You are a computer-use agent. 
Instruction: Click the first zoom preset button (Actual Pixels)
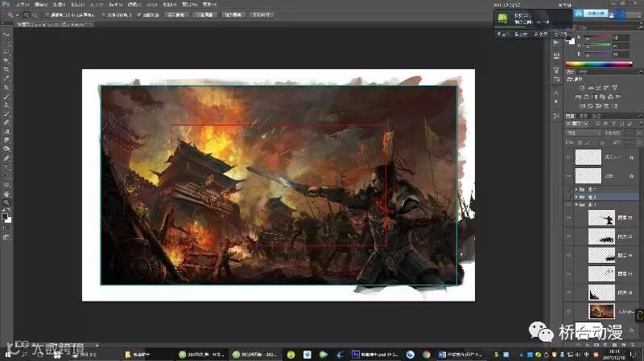point(175,15)
